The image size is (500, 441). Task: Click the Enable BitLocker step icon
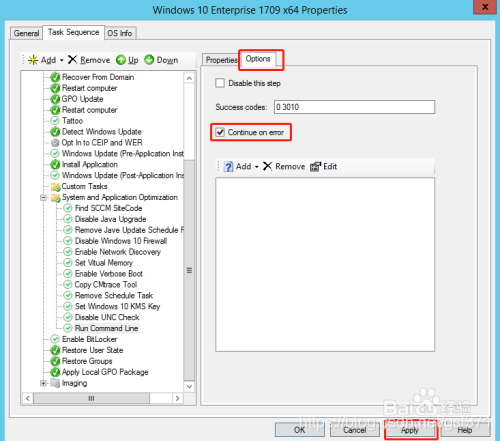pyautogui.click(x=55, y=339)
